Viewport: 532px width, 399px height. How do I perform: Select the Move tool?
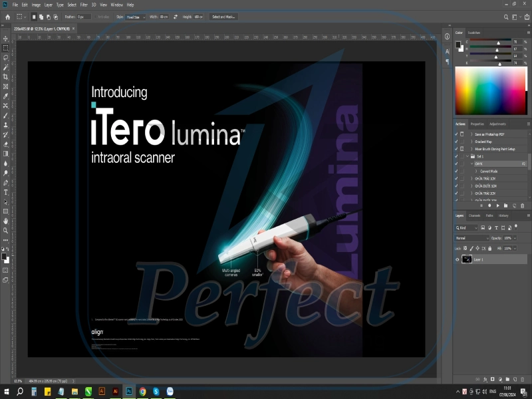(6, 39)
